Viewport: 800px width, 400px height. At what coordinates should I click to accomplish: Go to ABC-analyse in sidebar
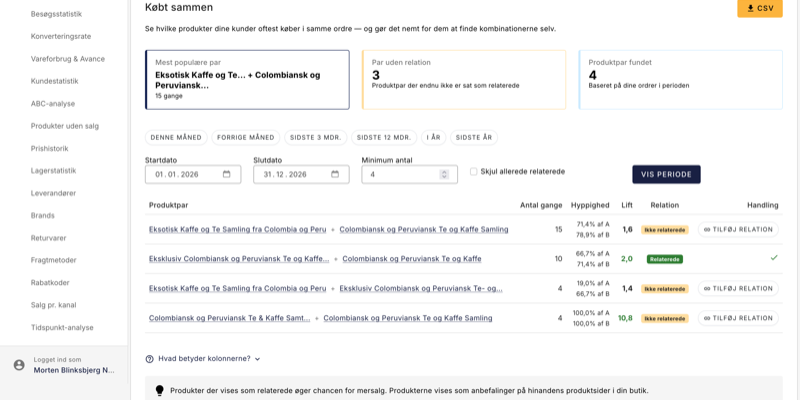[x=53, y=103]
